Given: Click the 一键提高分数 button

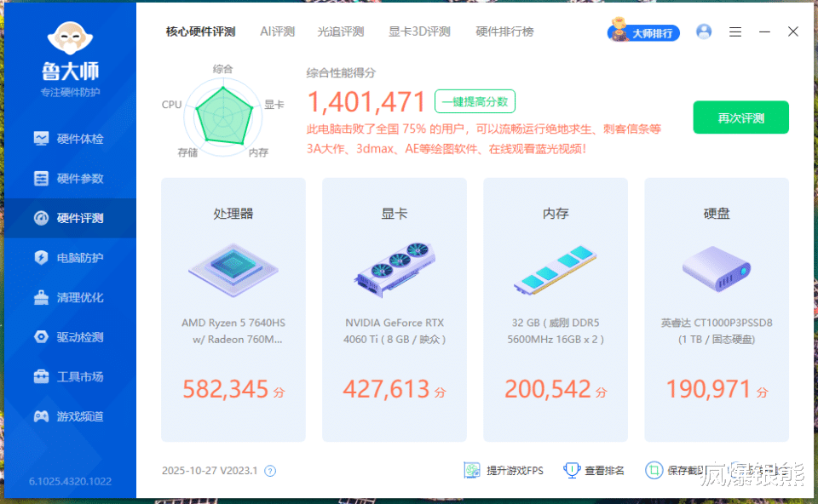Looking at the screenshot, I should point(475,101).
